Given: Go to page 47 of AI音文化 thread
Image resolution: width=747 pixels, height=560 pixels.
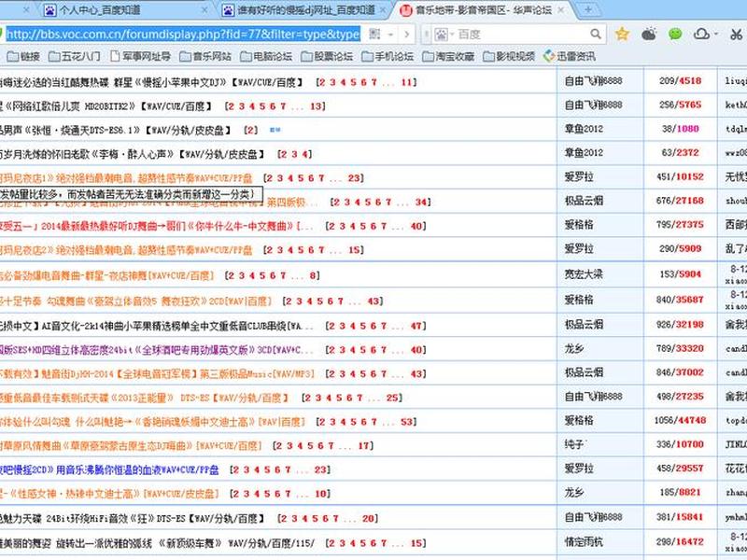Looking at the screenshot, I should (x=416, y=326).
